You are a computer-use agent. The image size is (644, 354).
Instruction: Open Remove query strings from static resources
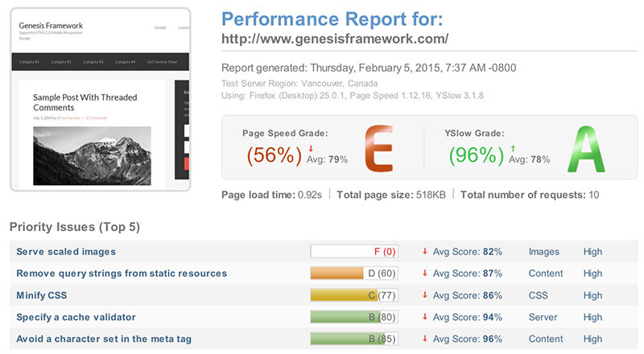[x=122, y=274]
